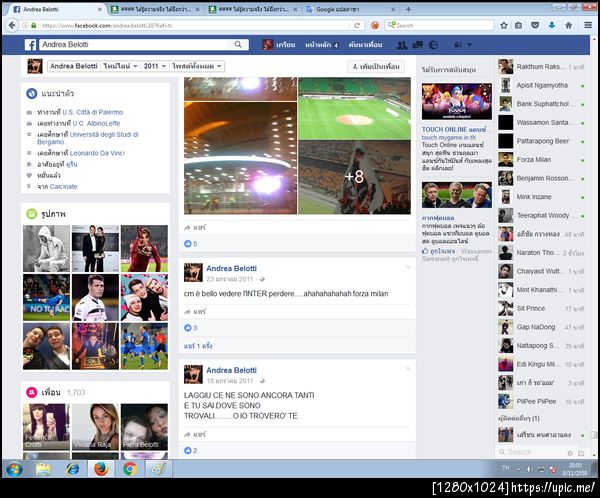Switch to the Google Translate tab
Viewport: 600px width, 498px height.
(x=351, y=9)
